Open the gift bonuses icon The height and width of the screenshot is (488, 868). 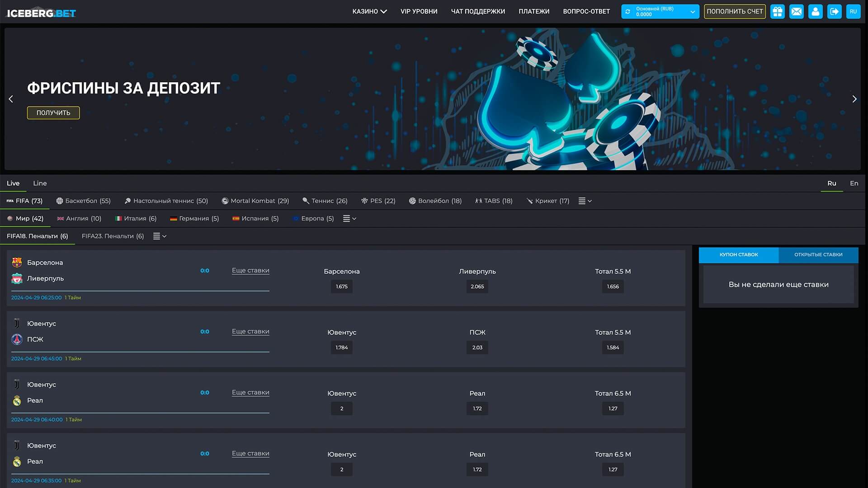point(778,12)
